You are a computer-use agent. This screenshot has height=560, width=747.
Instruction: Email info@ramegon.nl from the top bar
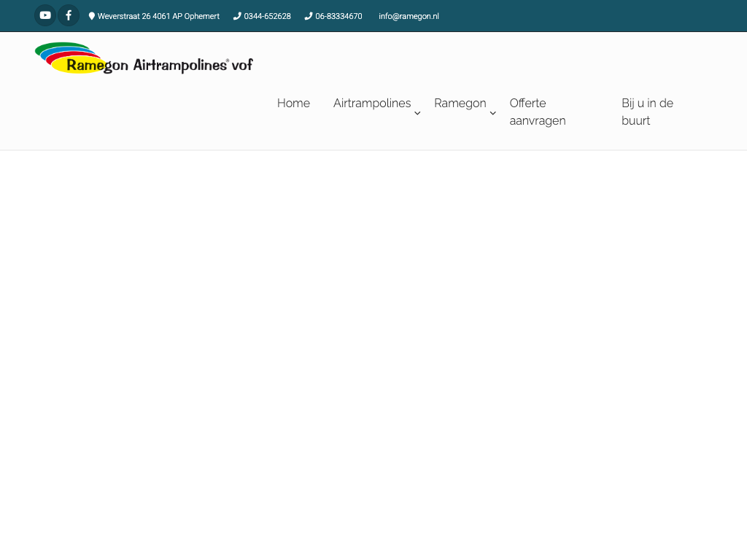(409, 16)
